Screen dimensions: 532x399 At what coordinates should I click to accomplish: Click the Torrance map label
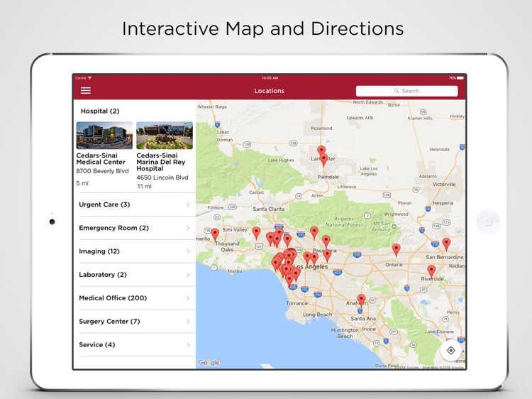[297, 303]
